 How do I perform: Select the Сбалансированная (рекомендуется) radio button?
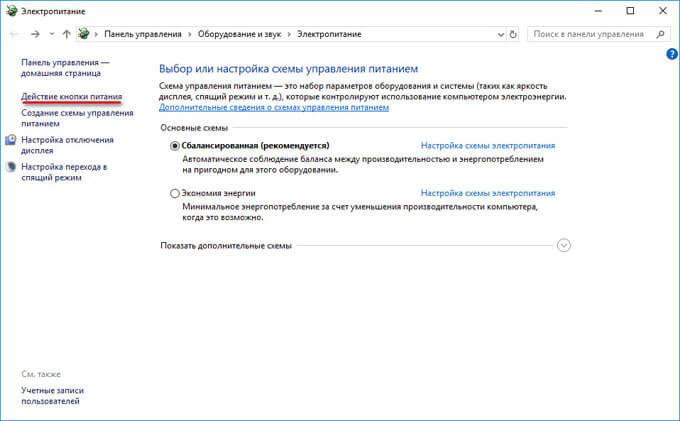pos(174,146)
